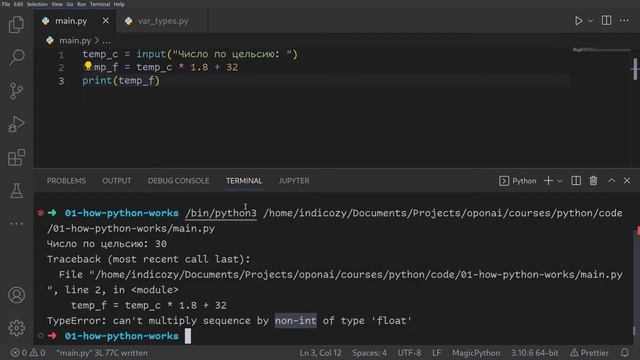Screen dimensions: 640x360
Task: Close the bottom panel
Action: pos(627,180)
